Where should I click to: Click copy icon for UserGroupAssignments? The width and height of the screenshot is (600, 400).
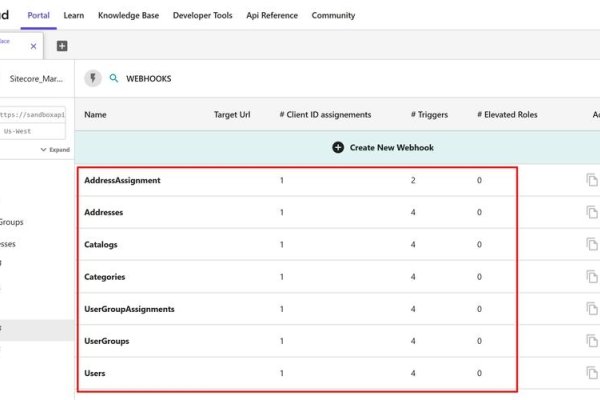(x=592, y=309)
